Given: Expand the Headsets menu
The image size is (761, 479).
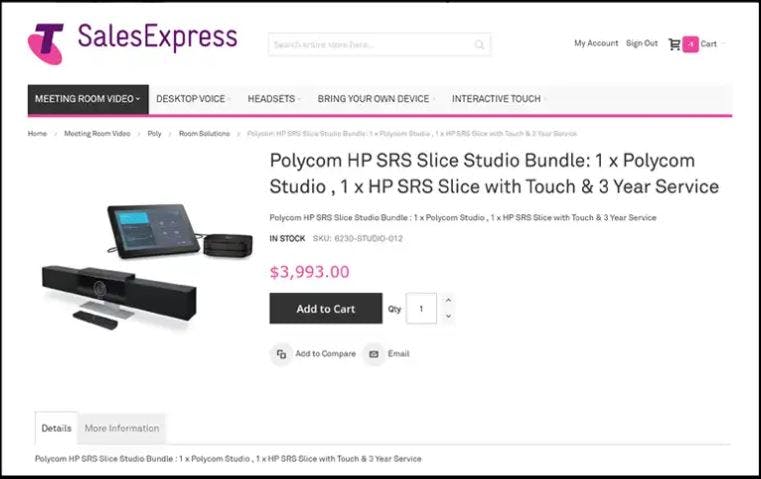Looking at the screenshot, I should pos(274,99).
